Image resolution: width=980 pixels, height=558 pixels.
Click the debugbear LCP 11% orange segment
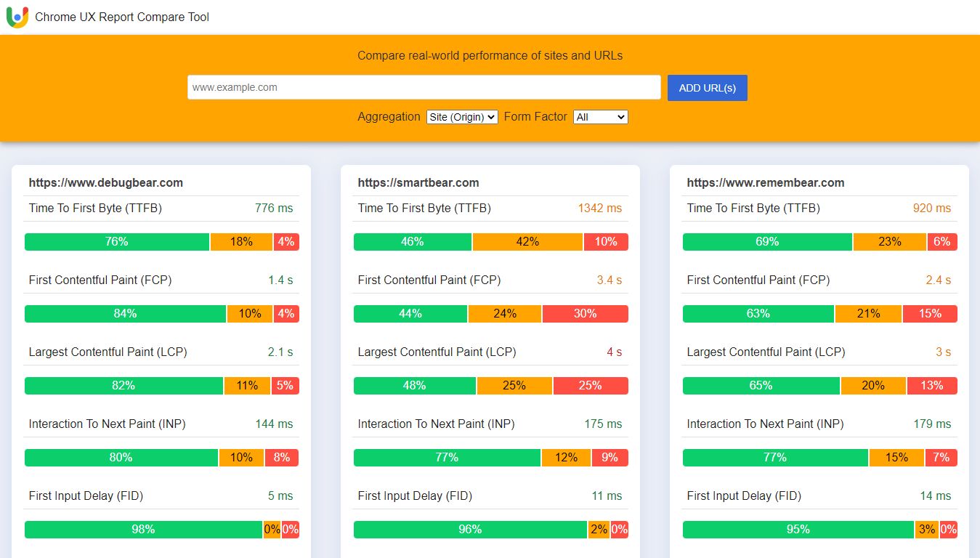[247, 386]
